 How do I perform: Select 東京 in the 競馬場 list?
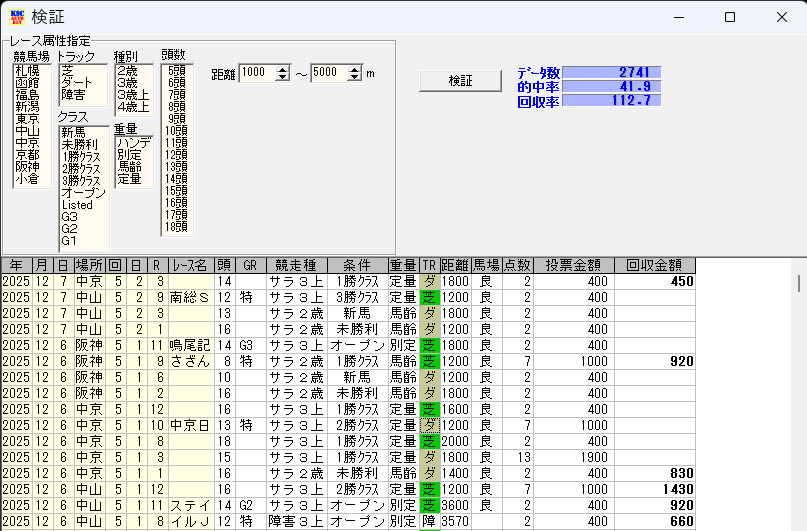(x=29, y=119)
